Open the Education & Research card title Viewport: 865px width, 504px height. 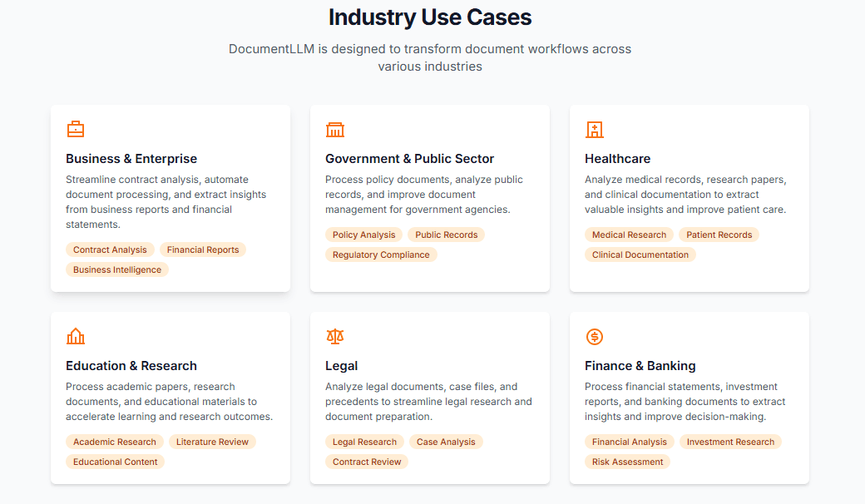click(x=131, y=366)
